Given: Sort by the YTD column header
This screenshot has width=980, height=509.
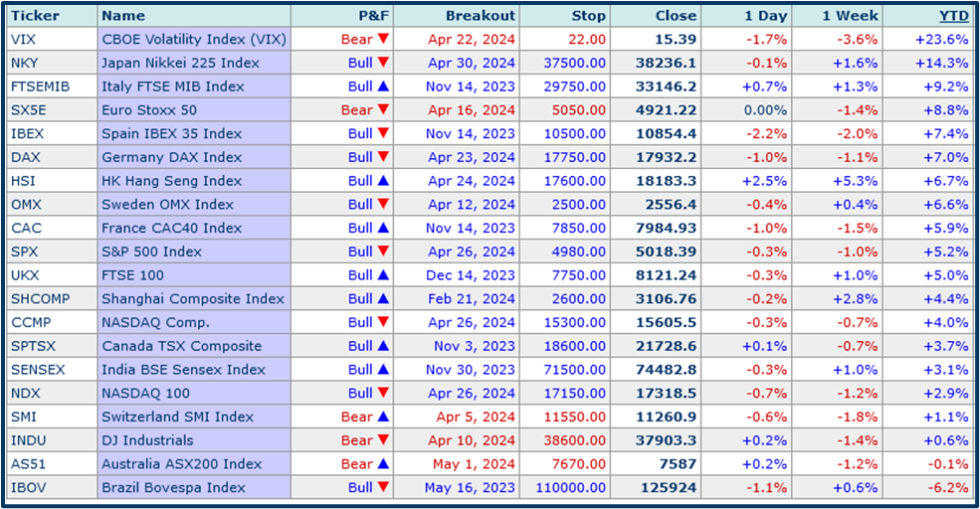Looking at the screenshot, I should point(953,16).
